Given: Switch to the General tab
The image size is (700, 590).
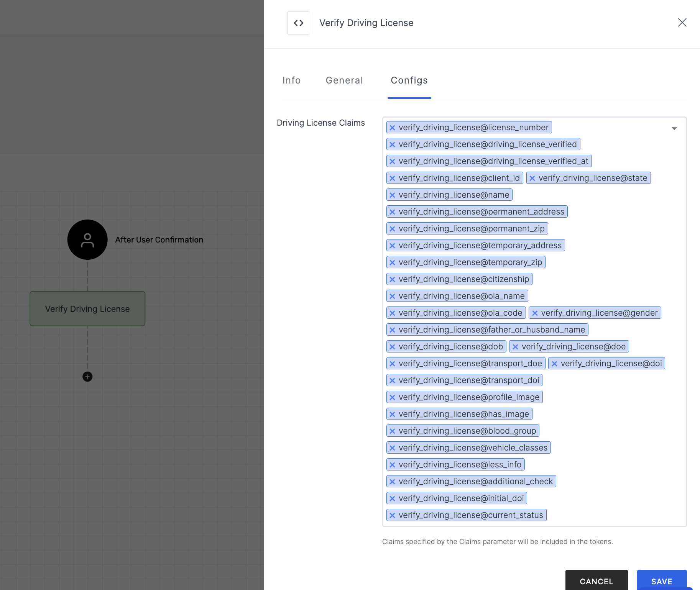Looking at the screenshot, I should click(x=344, y=80).
